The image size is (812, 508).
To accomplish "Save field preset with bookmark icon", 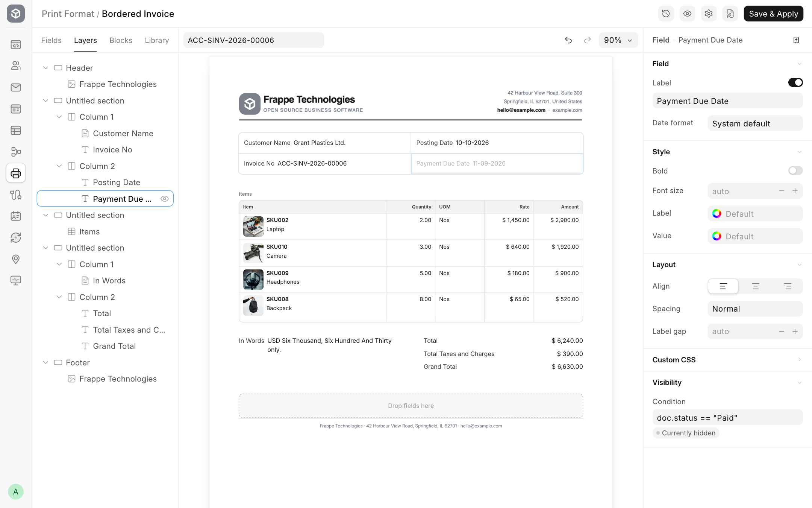I will click(x=796, y=40).
